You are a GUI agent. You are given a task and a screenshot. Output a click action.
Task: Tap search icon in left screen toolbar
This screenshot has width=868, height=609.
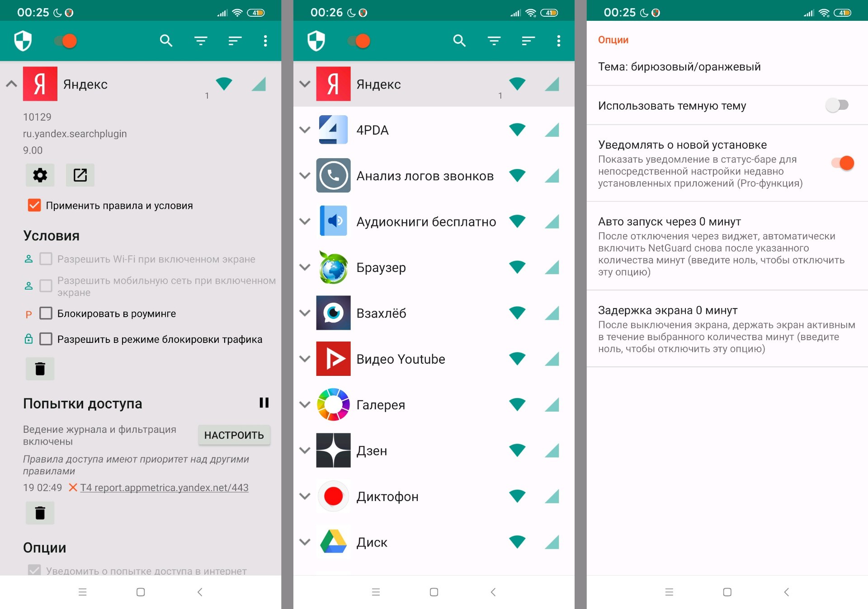(166, 41)
